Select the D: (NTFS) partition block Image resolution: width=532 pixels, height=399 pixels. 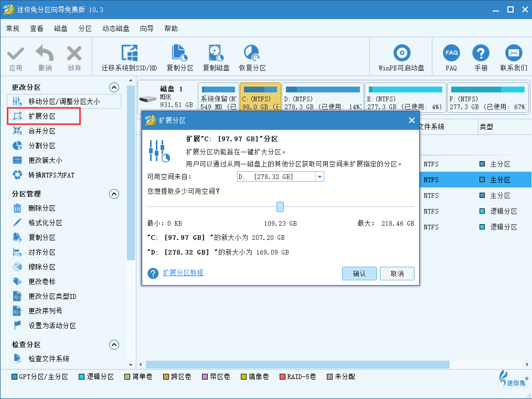click(x=323, y=98)
